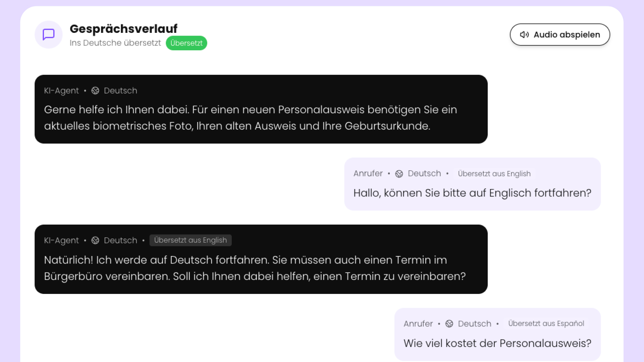Open Übersetzt aus English label in Anrufer bubble
The image size is (644, 362).
pos(494,174)
